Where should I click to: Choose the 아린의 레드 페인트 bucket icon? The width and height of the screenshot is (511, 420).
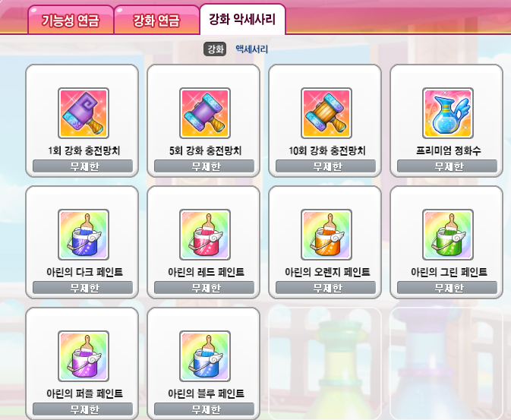205,235
